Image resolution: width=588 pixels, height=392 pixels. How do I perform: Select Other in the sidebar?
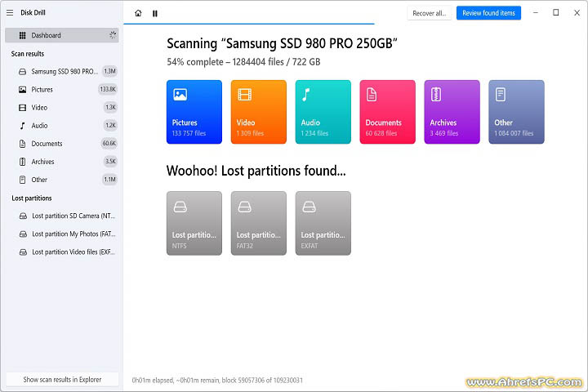pyautogui.click(x=62, y=180)
